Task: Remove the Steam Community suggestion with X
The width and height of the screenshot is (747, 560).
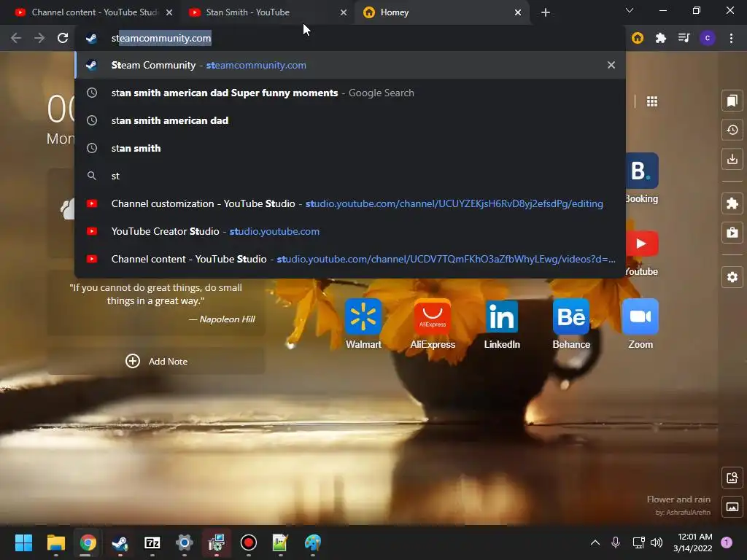Action: click(x=611, y=65)
